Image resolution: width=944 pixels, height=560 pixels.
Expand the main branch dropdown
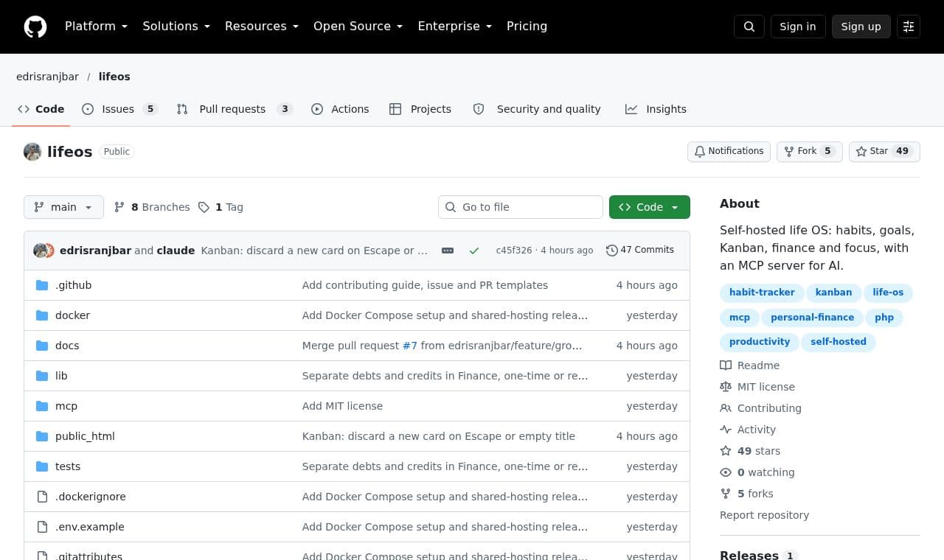point(63,207)
